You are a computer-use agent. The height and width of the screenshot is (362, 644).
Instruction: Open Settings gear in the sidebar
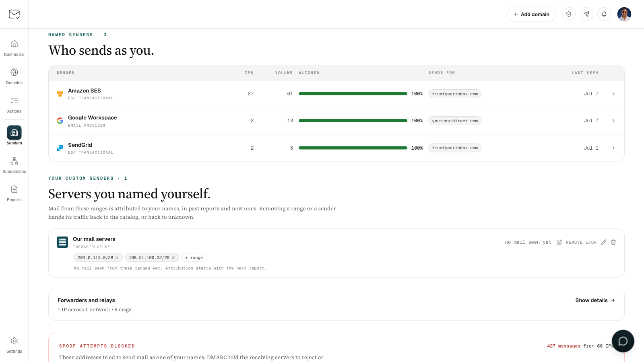tap(14, 345)
